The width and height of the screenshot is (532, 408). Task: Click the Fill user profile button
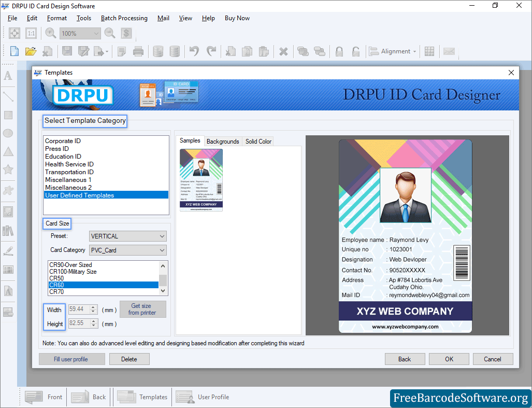click(x=72, y=359)
